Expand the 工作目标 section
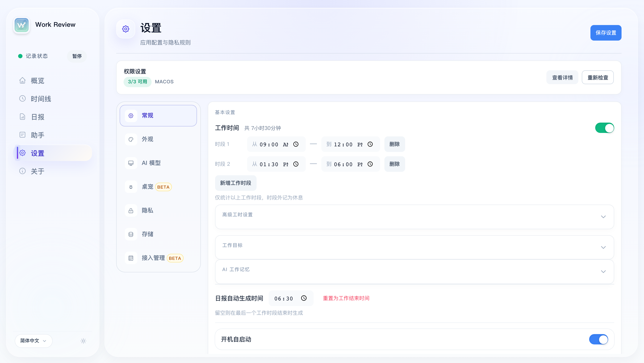644x363 pixels. click(414, 247)
